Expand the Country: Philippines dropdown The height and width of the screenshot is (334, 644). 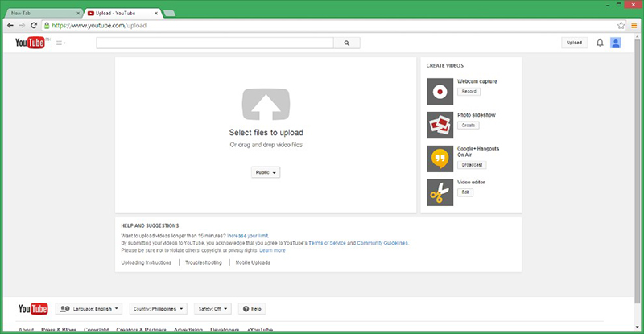click(158, 308)
